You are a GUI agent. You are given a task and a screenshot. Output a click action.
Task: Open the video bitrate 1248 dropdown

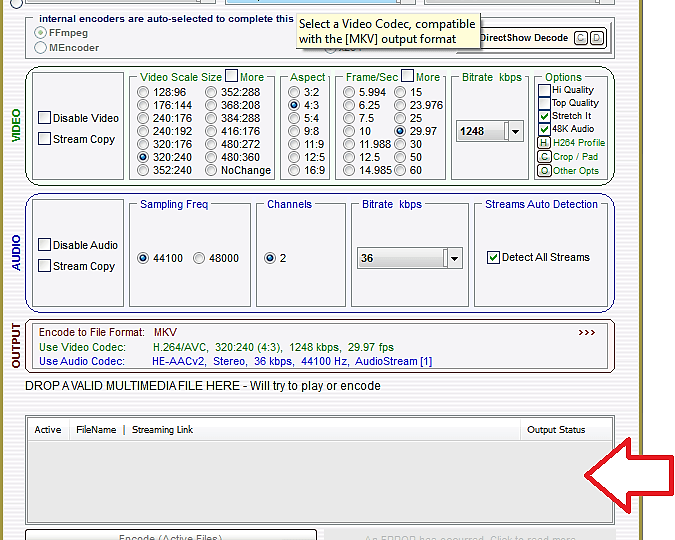(515, 131)
